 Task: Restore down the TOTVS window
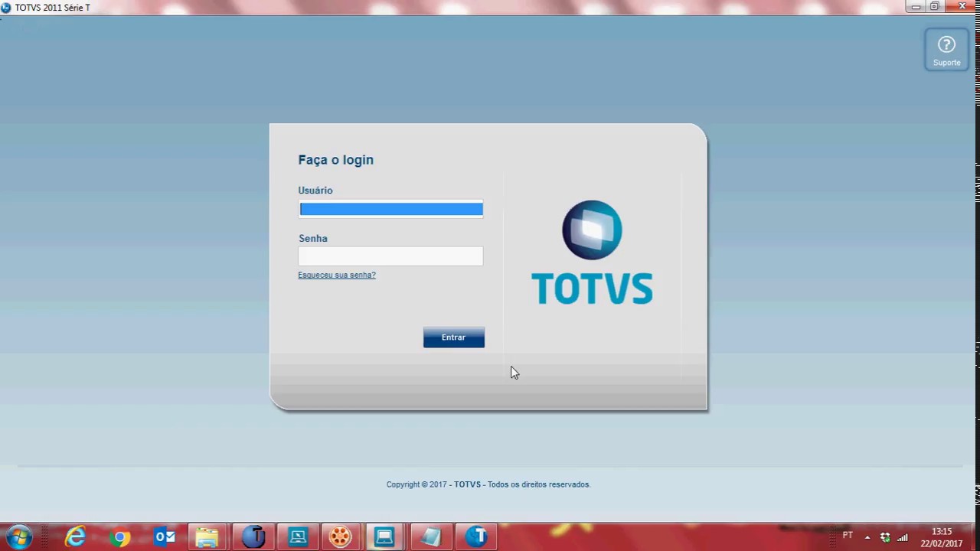pyautogui.click(x=935, y=6)
